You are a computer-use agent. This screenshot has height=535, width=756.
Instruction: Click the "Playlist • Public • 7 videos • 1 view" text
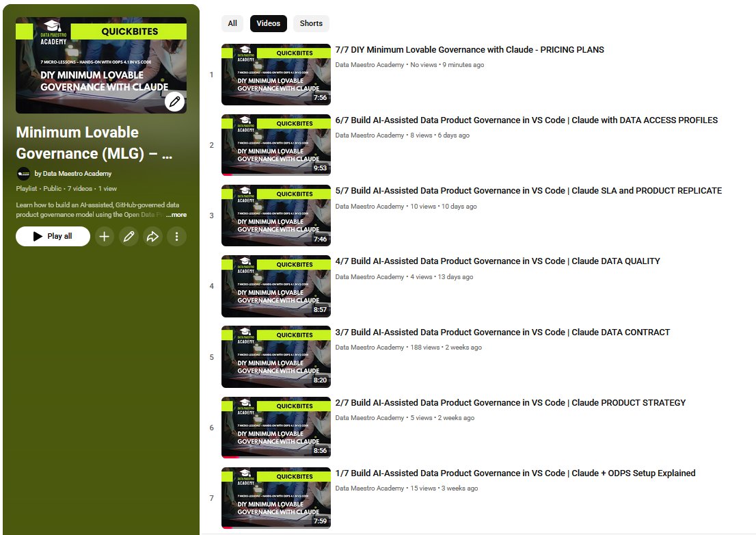[66, 189]
